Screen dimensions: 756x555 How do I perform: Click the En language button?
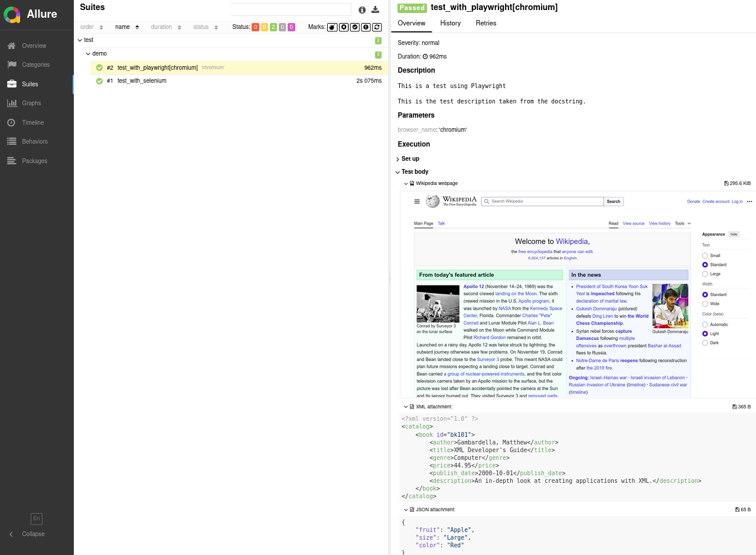[37, 518]
